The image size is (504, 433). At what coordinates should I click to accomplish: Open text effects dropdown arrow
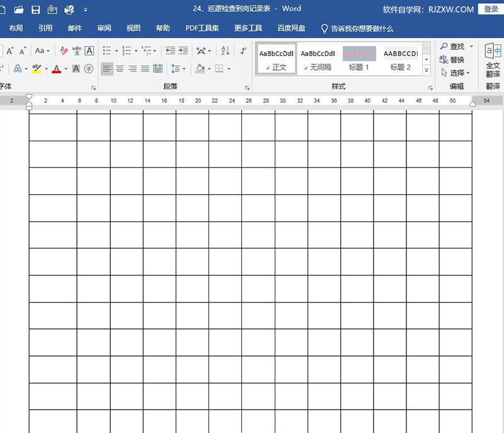(26, 69)
